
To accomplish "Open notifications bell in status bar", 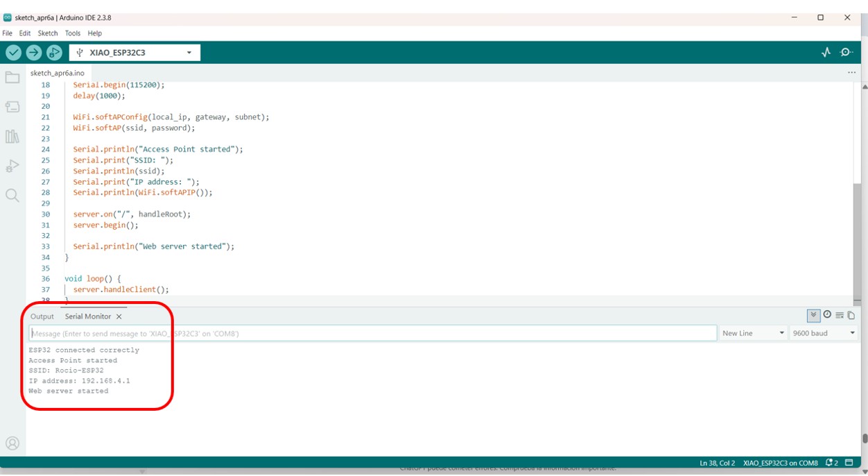I will click(832, 463).
